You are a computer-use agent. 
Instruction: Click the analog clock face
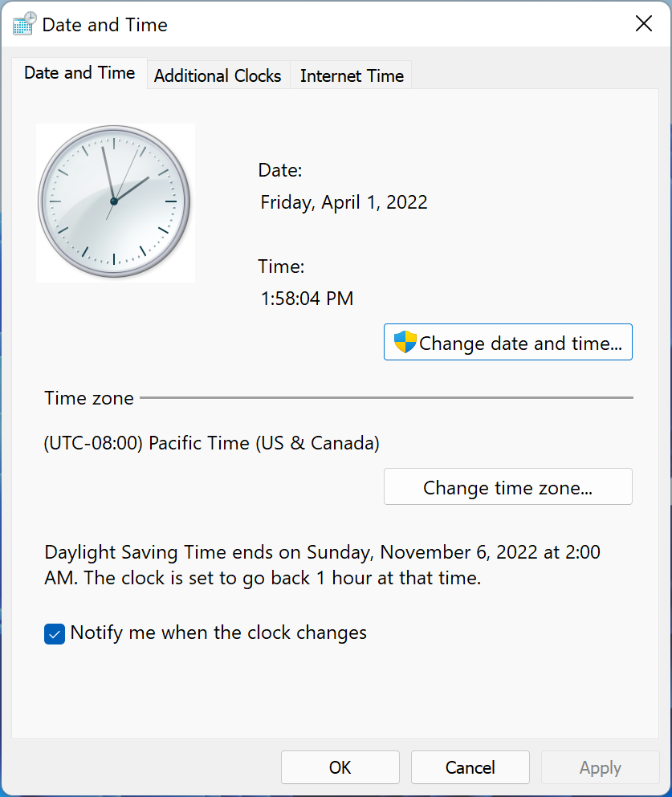coord(115,202)
